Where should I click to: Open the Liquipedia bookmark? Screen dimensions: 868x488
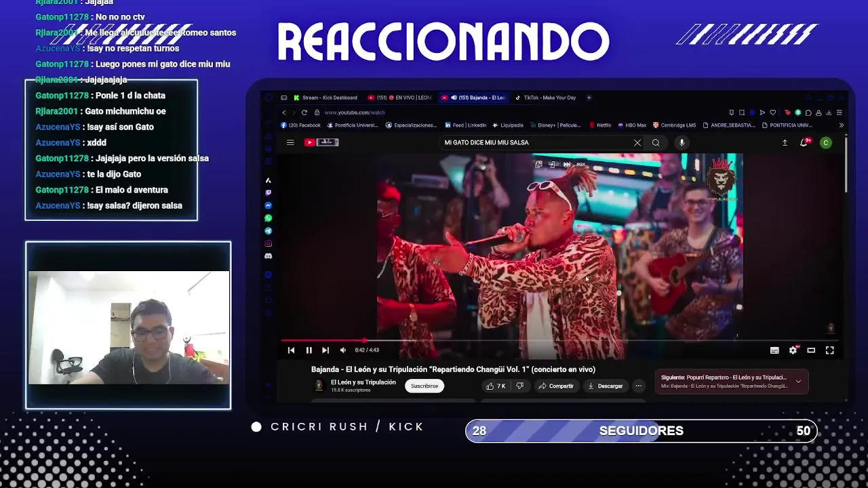pos(508,125)
